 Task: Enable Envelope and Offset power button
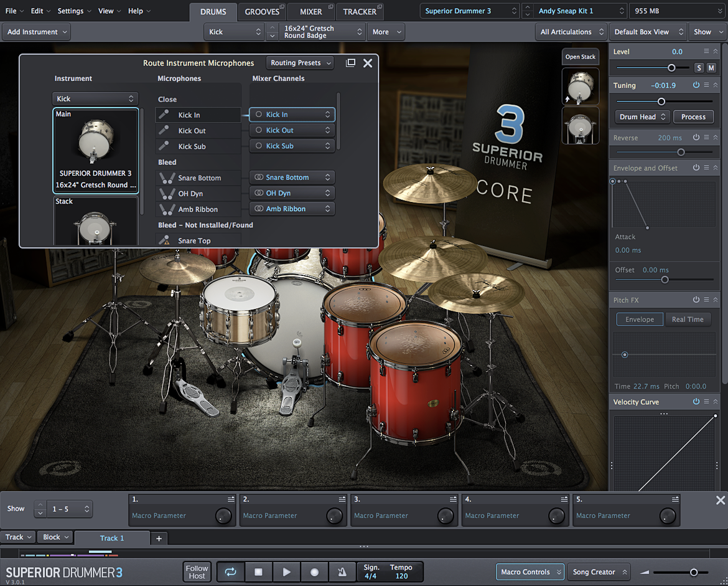pyautogui.click(x=696, y=168)
